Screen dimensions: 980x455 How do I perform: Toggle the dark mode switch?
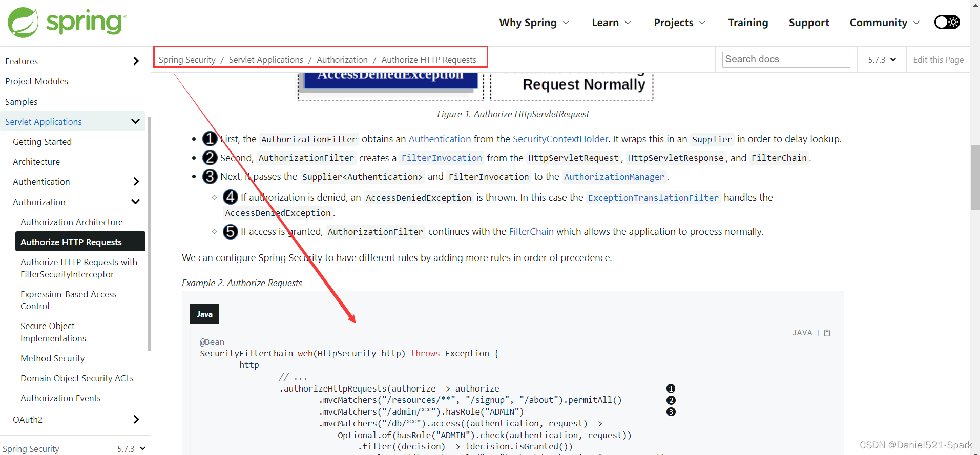pos(947,22)
